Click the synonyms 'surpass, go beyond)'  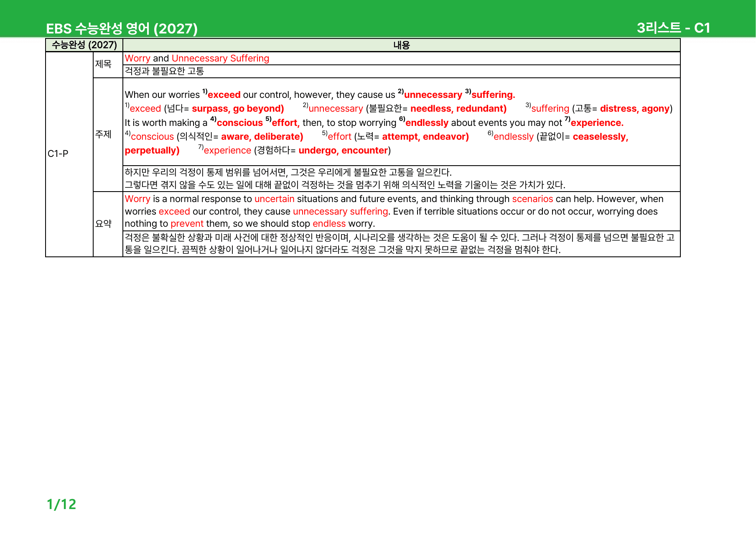[x=238, y=109]
